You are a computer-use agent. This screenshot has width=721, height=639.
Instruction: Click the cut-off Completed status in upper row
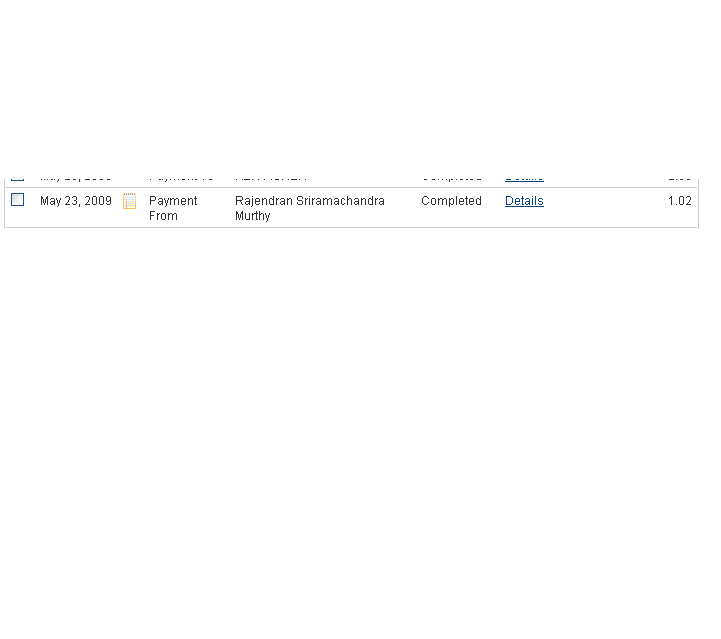(451, 178)
